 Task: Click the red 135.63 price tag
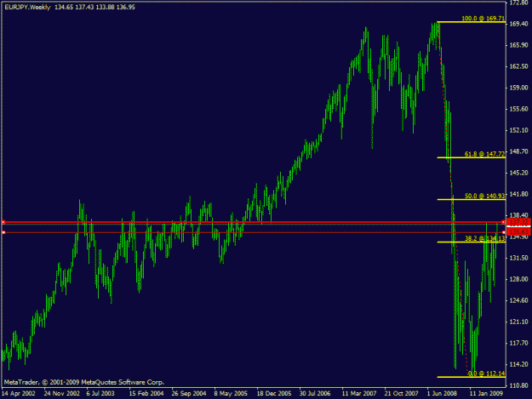518,232
